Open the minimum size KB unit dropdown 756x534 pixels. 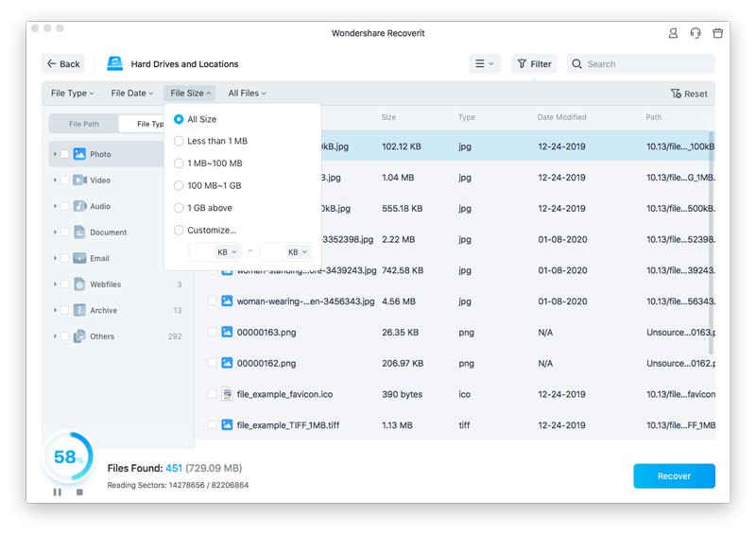[227, 251]
